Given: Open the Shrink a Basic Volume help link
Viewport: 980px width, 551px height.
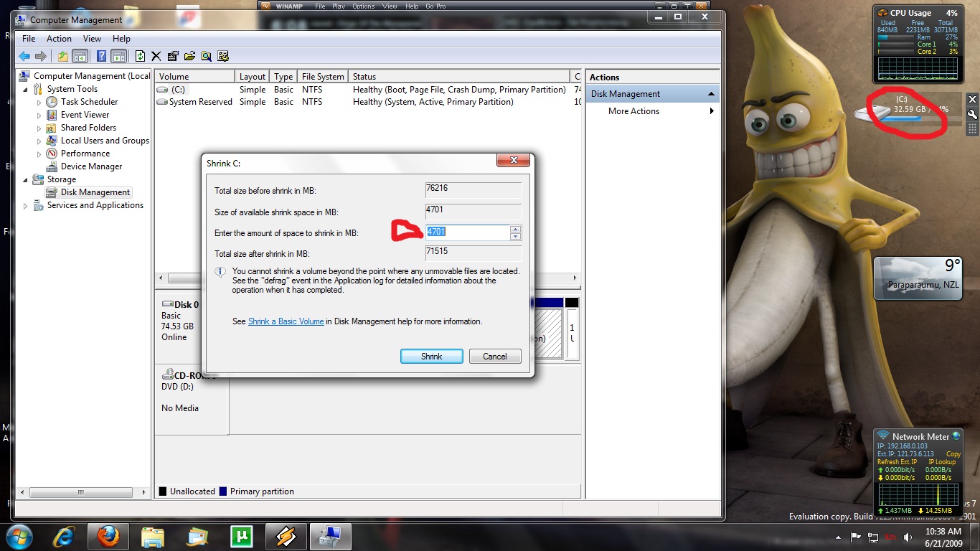Looking at the screenshot, I should tap(286, 321).
